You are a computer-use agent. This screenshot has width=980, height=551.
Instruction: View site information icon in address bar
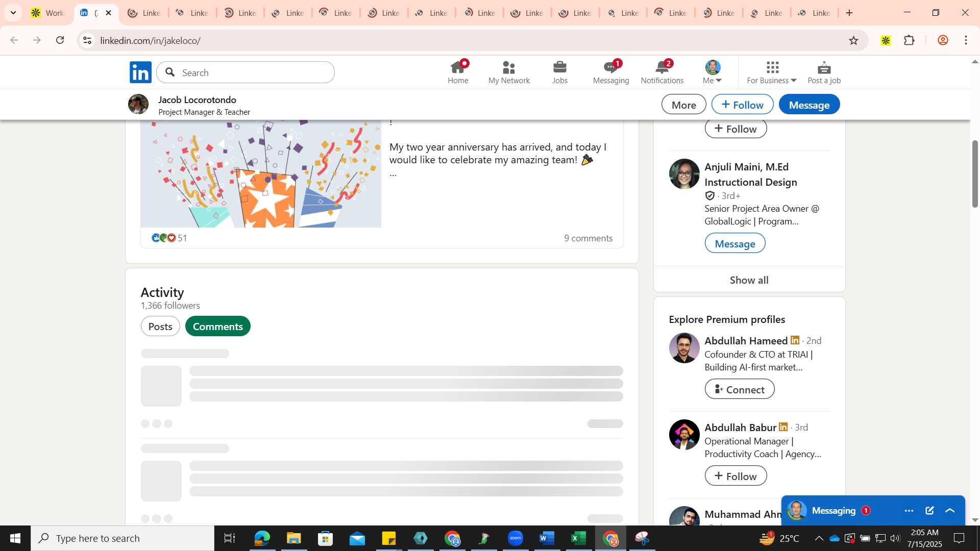coord(87,40)
